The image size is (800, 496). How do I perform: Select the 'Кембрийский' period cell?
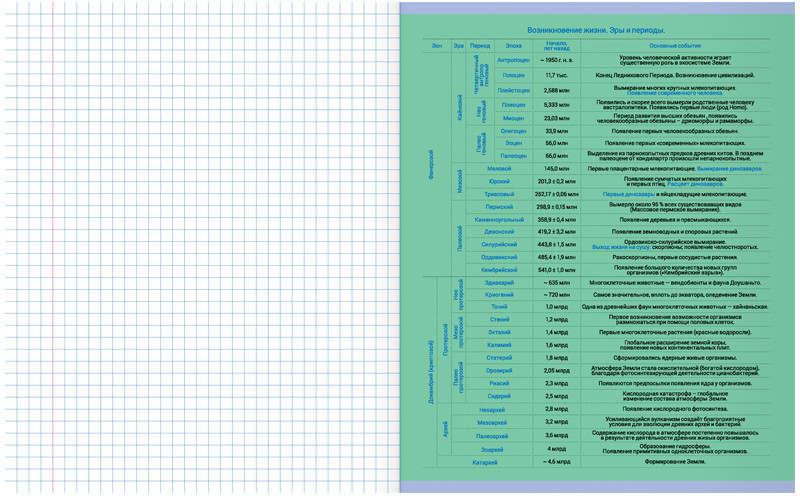(x=499, y=270)
